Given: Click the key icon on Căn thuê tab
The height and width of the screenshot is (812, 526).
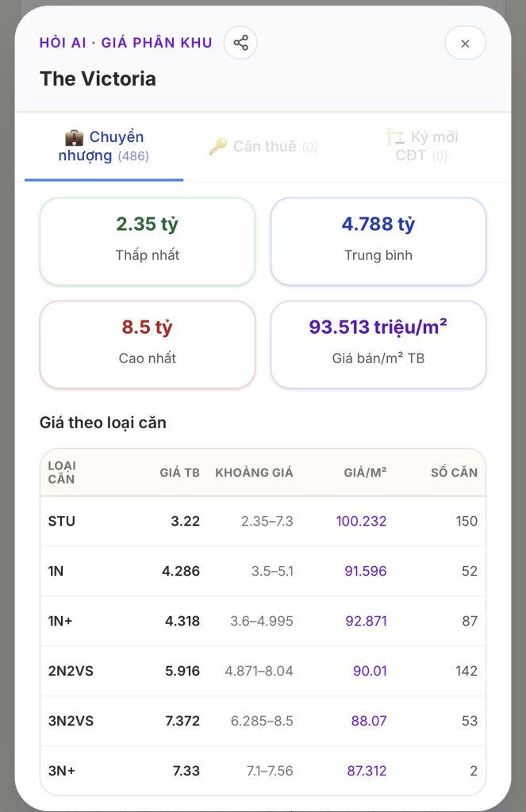Looking at the screenshot, I should click(x=217, y=147).
